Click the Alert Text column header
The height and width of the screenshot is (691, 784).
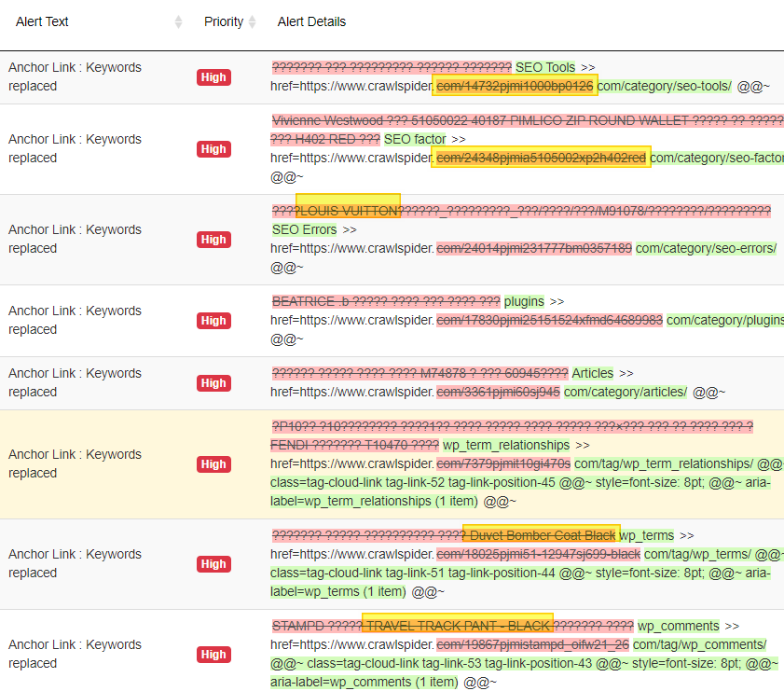tap(42, 22)
